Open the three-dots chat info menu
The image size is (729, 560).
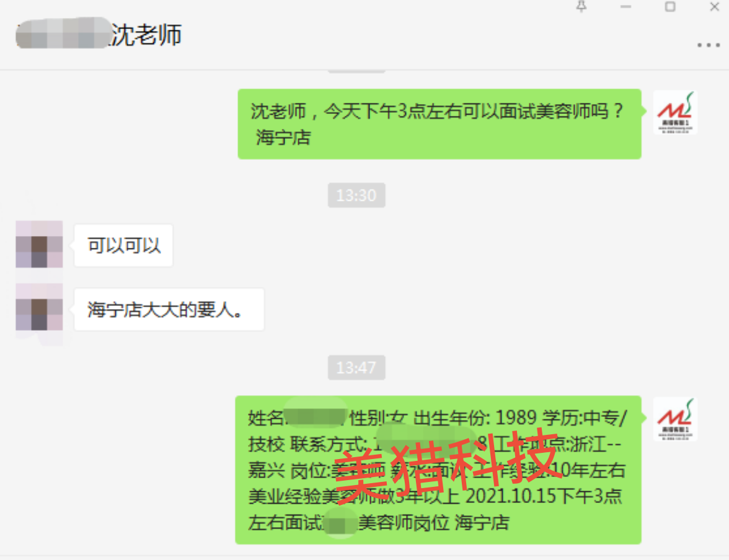(x=708, y=45)
